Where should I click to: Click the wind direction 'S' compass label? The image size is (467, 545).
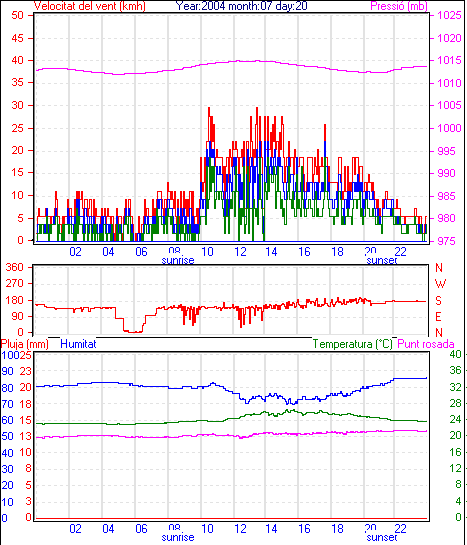click(439, 300)
